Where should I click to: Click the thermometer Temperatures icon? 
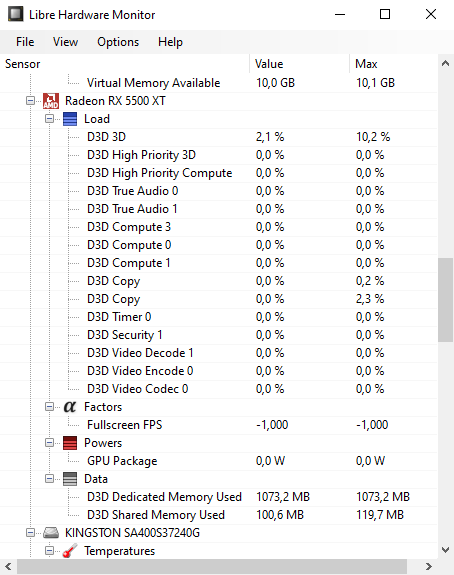(x=70, y=551)
